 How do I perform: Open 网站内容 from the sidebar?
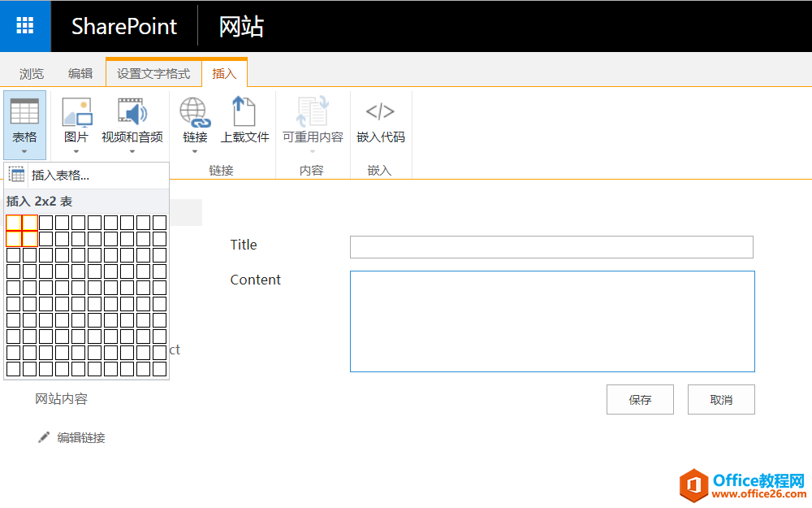click(x=61, y=399)
